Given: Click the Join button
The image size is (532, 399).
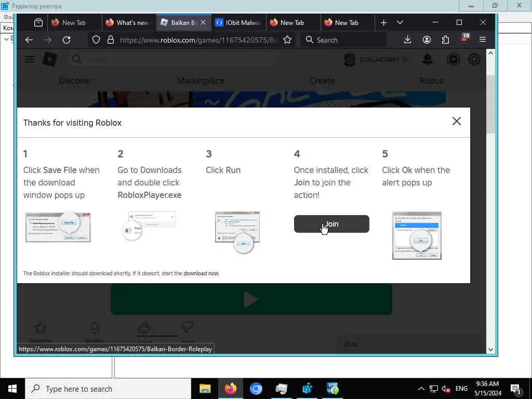Looking at the screenshot, I should 331,224.
